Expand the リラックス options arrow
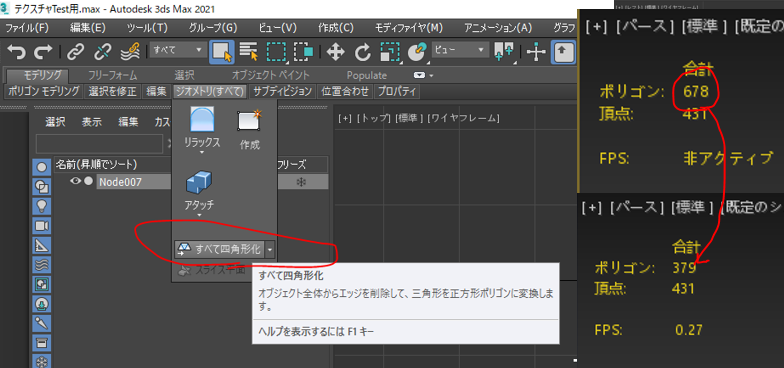784x368 pixels. point(202,152)
